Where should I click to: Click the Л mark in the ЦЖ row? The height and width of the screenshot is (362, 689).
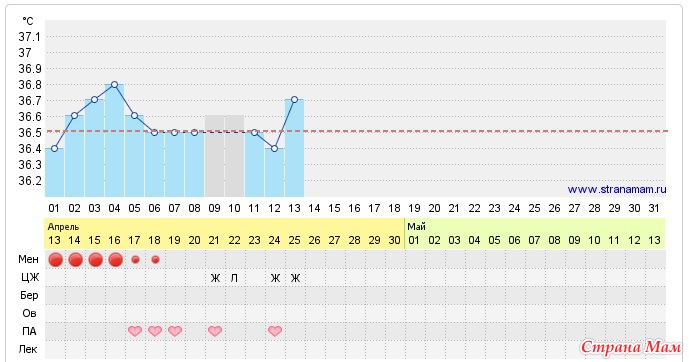pos(234,278)
